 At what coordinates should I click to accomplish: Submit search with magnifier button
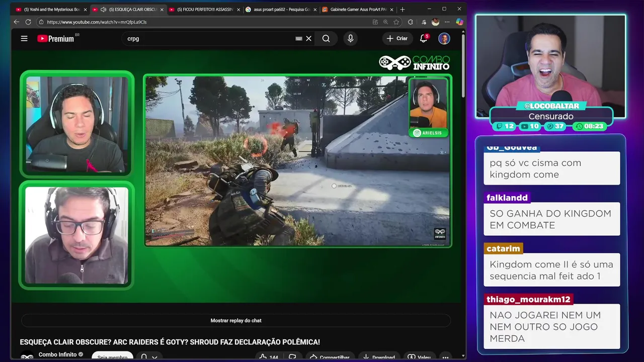[x=326, y=38]
